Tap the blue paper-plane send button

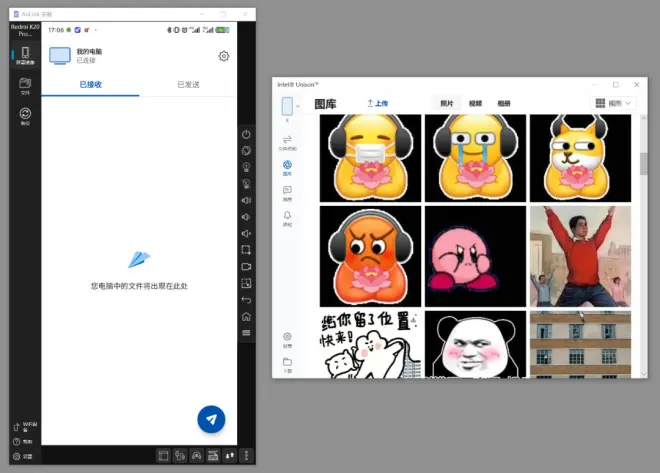coord(211,419)
